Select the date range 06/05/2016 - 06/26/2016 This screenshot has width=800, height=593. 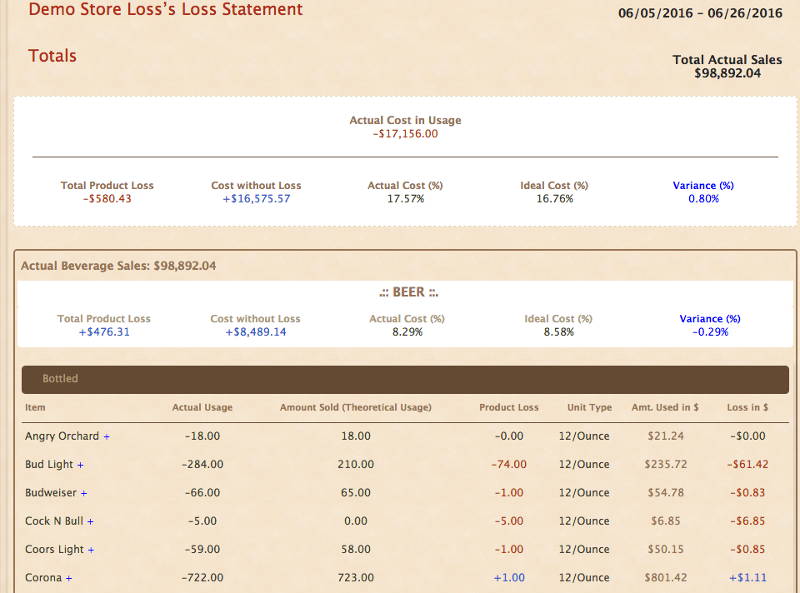click(700, 13)
